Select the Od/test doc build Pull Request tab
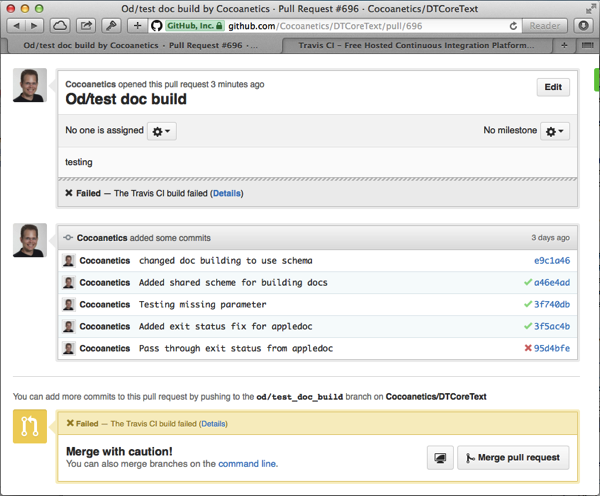This screenshot has width=600, height=496. (141, 46)
